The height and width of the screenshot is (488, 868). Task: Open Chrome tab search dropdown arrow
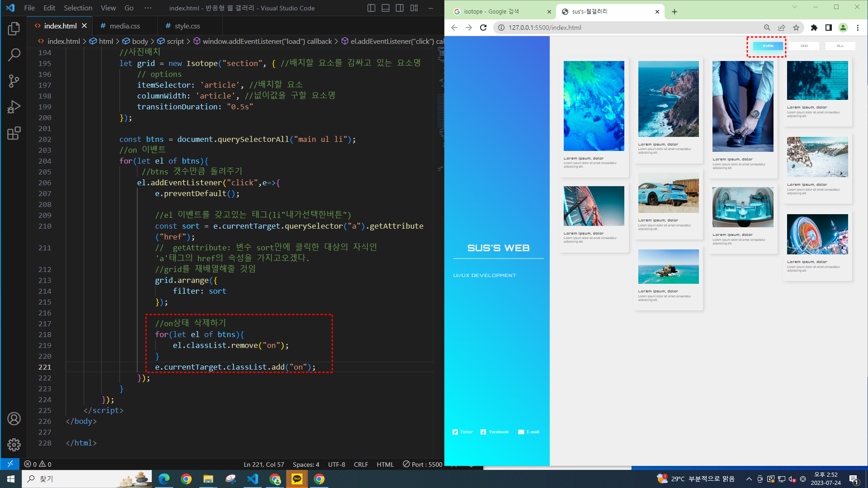(795, 7)
